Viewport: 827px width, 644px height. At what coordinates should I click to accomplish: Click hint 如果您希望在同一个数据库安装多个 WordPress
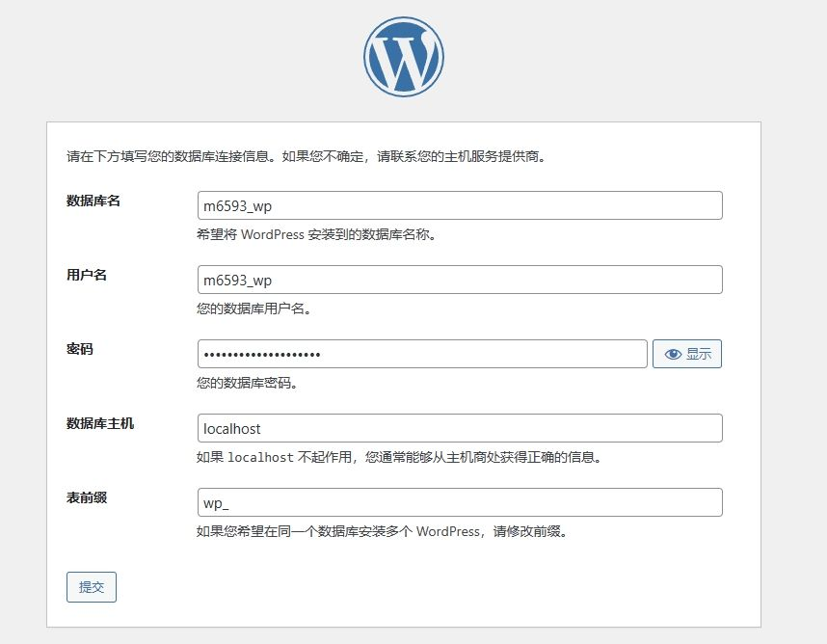[338, 531]
